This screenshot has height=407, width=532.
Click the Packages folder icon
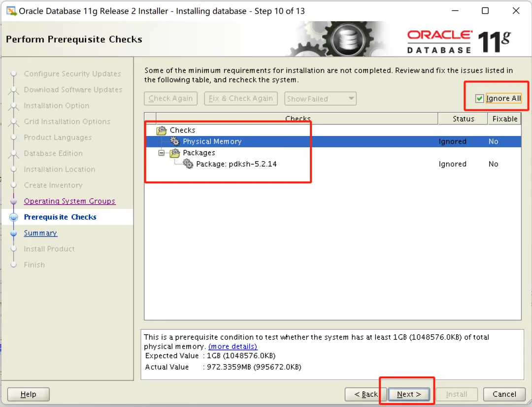tap(175, 153)
